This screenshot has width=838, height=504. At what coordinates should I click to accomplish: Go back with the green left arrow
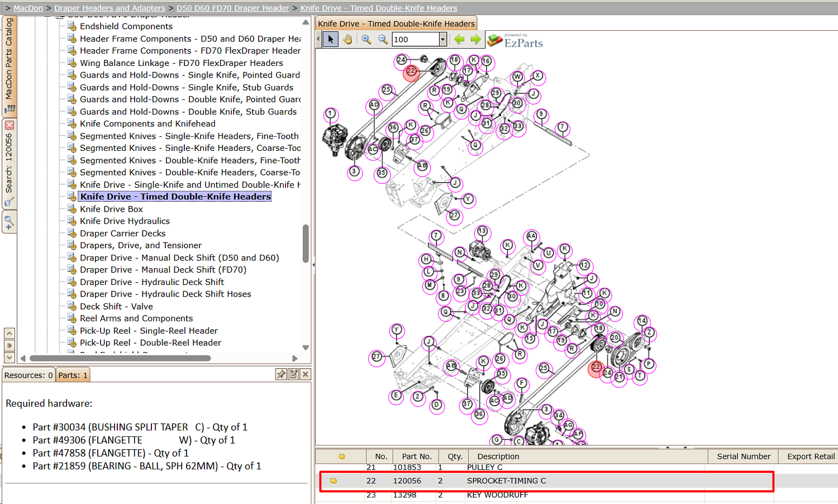click(459, 39)
